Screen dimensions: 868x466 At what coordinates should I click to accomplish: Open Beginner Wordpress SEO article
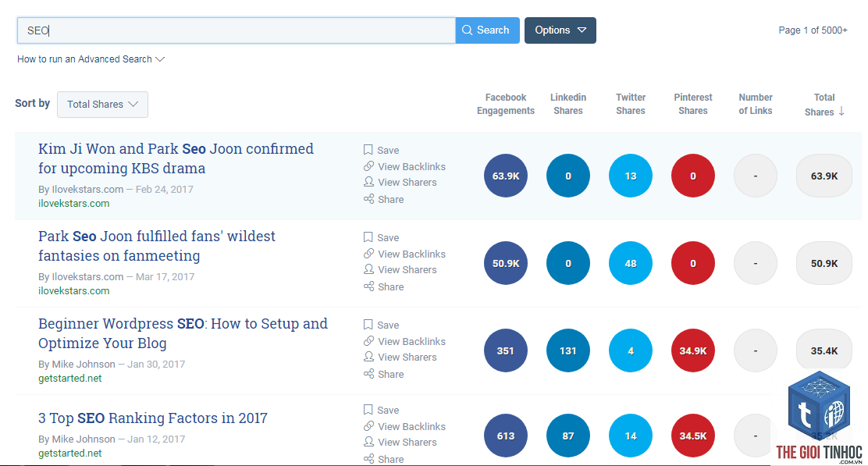pyautogui.click(x=183, y=333)
